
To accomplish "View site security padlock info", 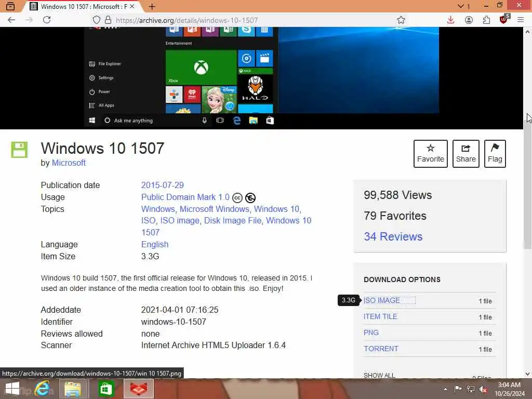I will 108,20.
